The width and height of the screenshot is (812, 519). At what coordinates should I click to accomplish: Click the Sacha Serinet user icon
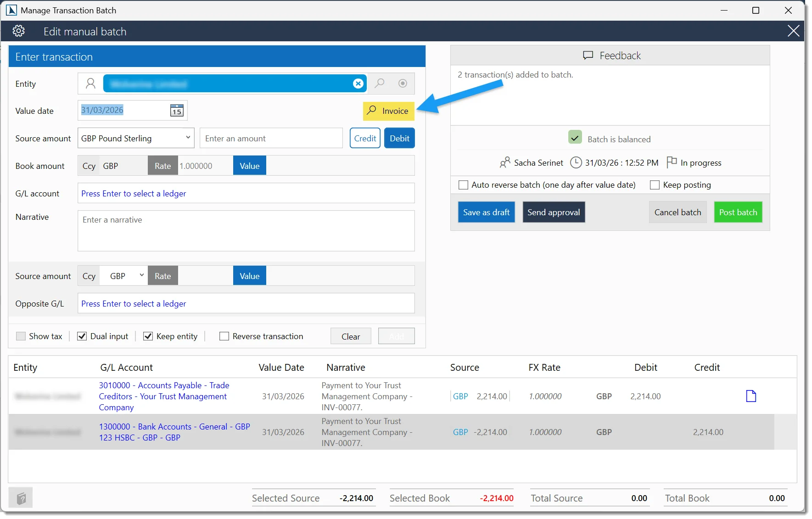click(505, 162)
